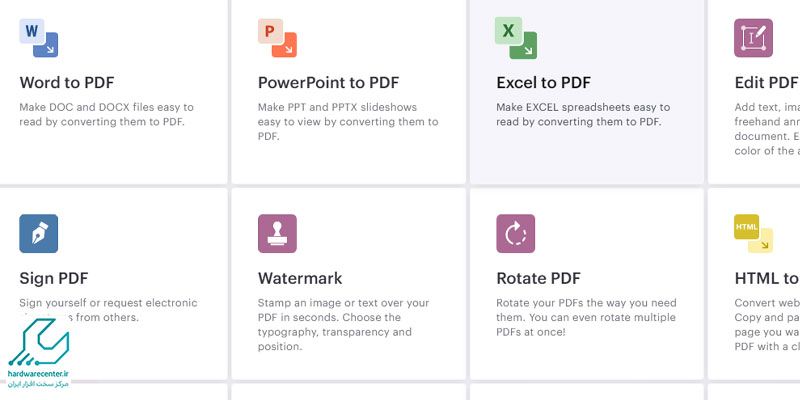Viewport: 800px width, 400px height.
Task: Select the Rotate PDF title
Action: (538, 278)
